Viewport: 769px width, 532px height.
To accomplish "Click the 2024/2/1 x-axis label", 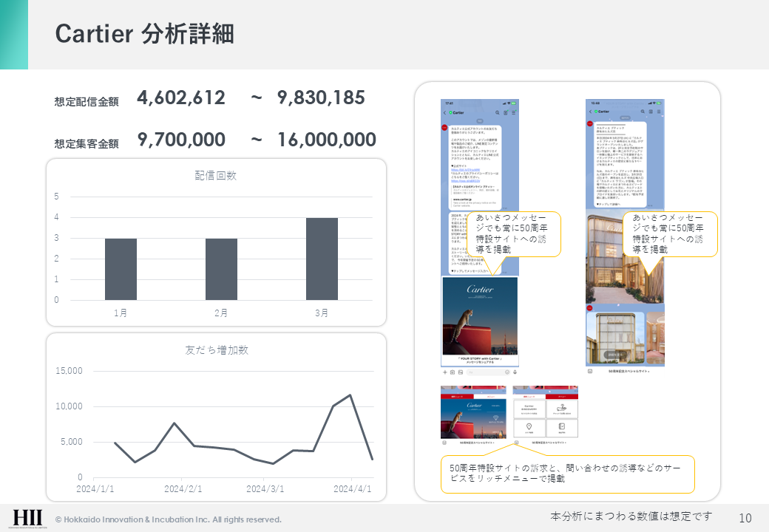I will pos(183,489).
